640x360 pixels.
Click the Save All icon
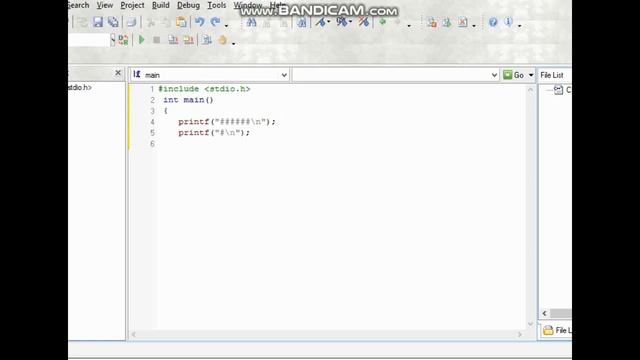pyautogui.click(x=113, y=22)
